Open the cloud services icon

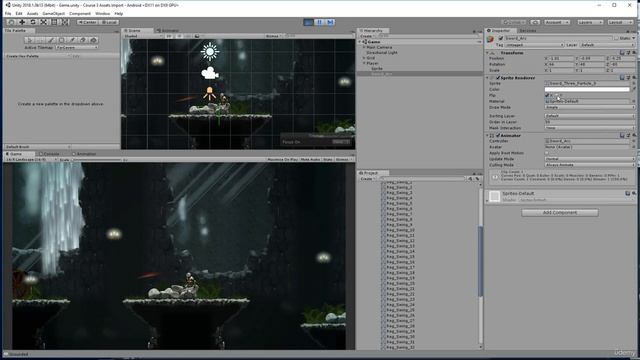click(535, 22)
